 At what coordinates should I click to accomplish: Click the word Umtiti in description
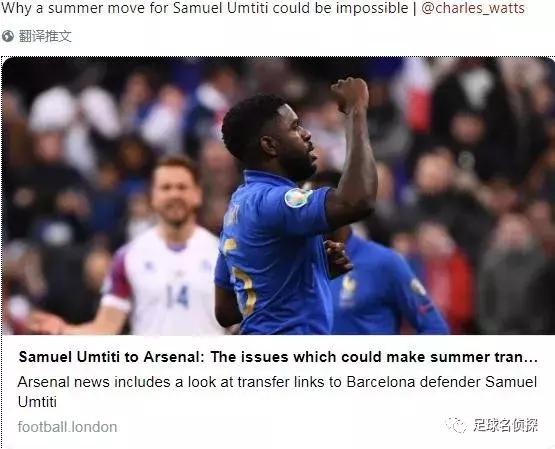click(x=37, y=402)
